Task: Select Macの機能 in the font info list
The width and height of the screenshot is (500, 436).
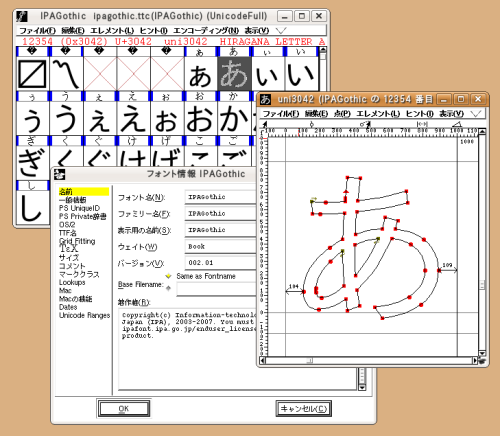Action: (76, 299)
